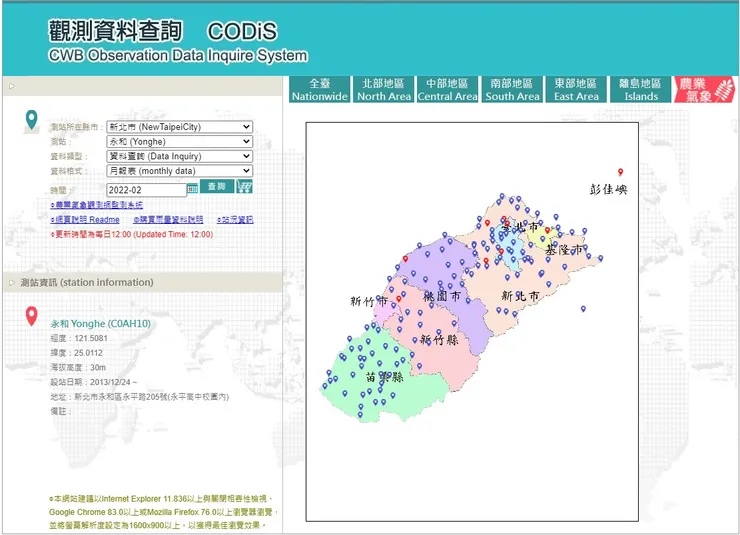Click the CODiS title in header

click(x=242, y=32)
